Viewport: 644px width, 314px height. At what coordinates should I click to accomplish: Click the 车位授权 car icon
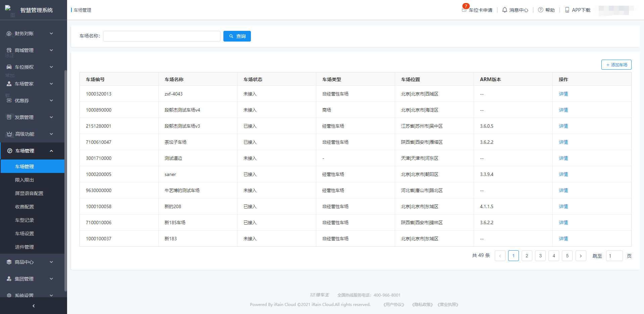point(9,67)
